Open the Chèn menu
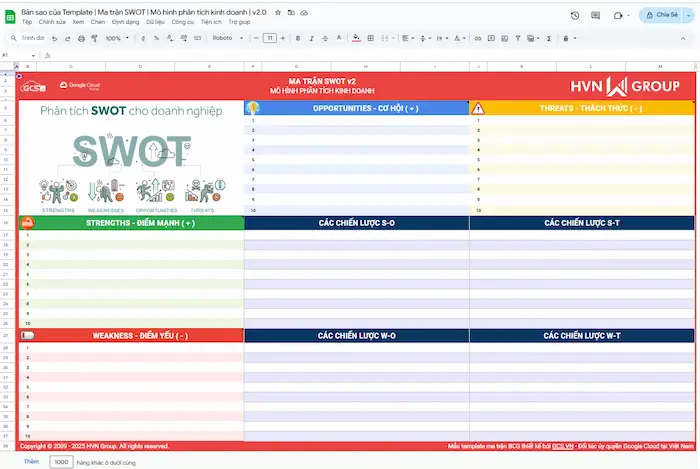This screenshot has height=469, width=700. pos(97,21)
